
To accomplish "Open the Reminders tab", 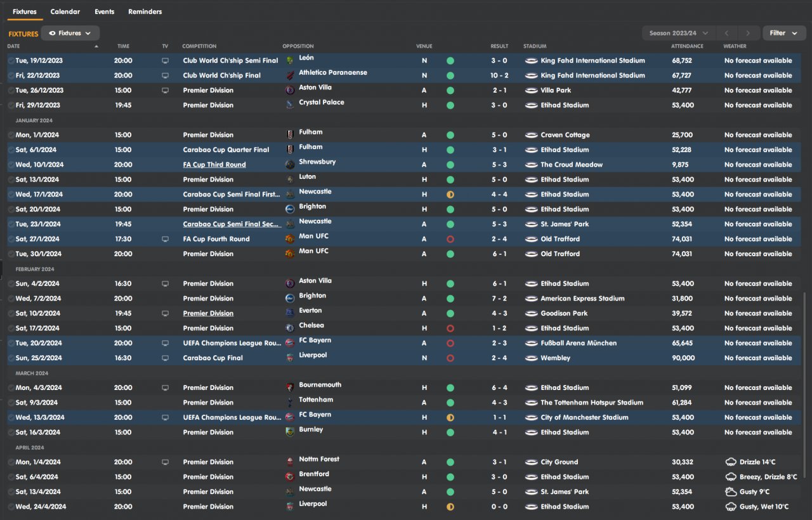I will (145, 11).
